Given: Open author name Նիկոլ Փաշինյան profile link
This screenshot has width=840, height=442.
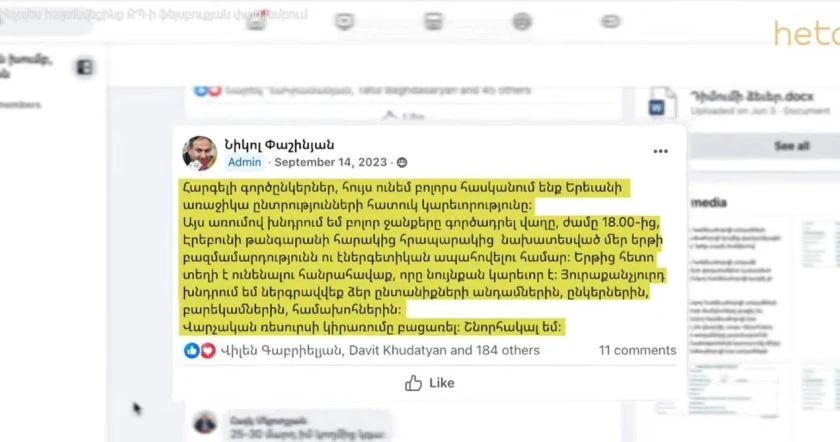Looking at the screenshot, I should point(279,145).
